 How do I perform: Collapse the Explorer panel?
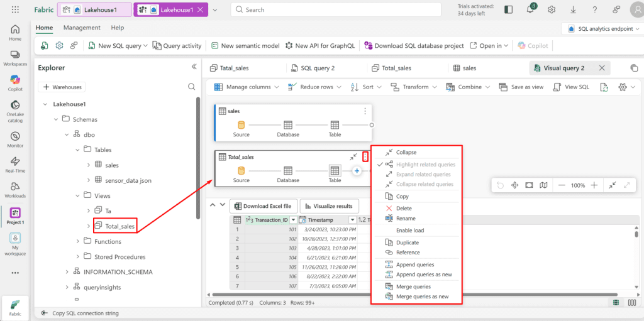pos(194,67)
